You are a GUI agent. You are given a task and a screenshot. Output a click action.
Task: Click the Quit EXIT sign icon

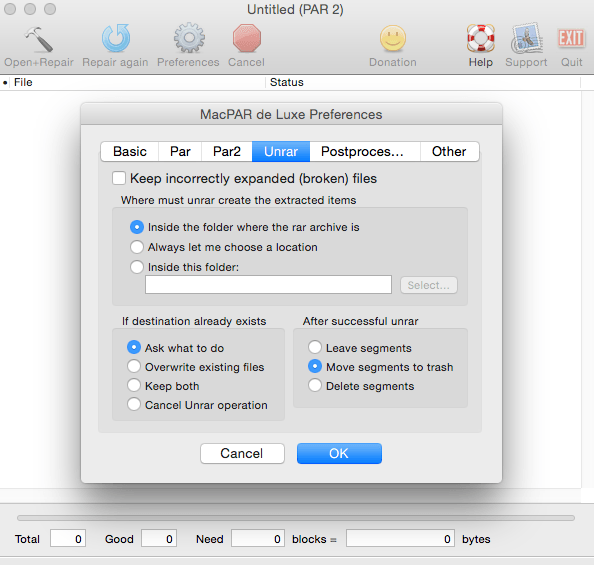coord(571,38)
